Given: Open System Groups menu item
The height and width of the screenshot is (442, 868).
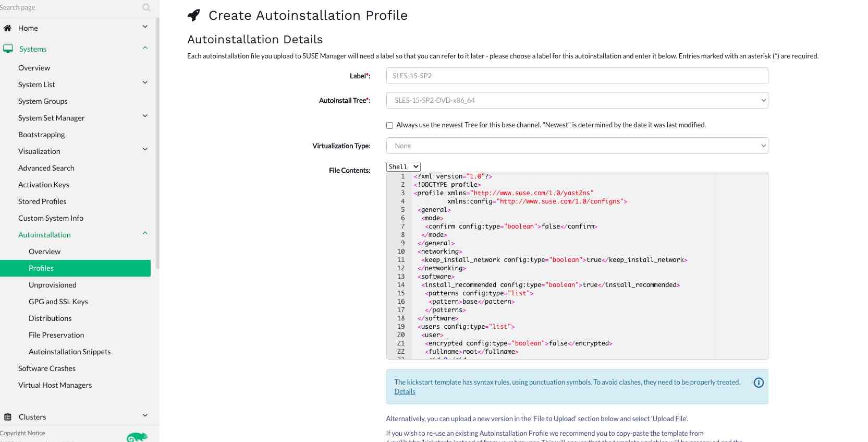Looking at the screenshot, I should point(43,101).
